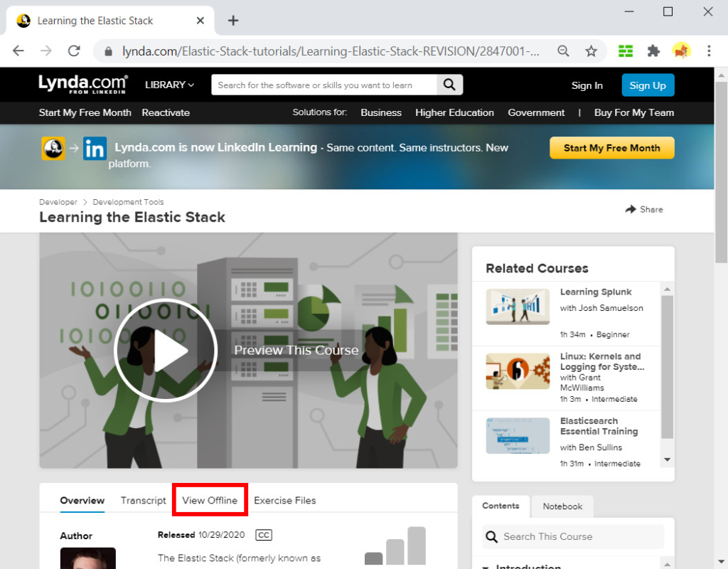Select the Contents tab

click(x=500, y=506)
